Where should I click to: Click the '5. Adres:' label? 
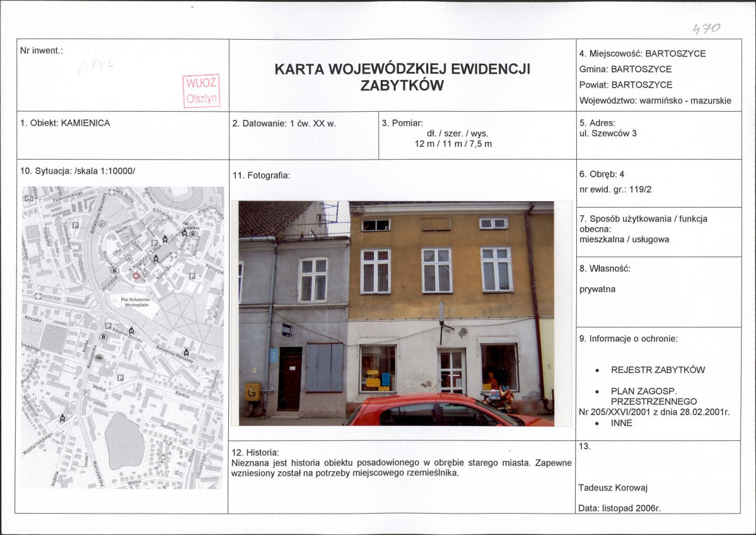(x=597, y=123)
